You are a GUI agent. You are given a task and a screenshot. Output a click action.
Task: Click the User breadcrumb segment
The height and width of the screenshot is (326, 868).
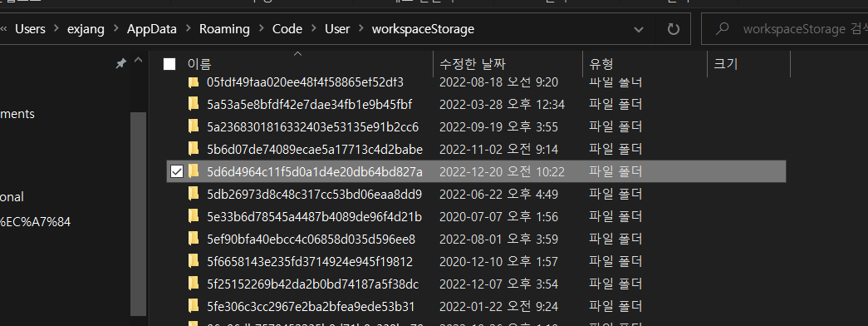[x=337, y=29]
